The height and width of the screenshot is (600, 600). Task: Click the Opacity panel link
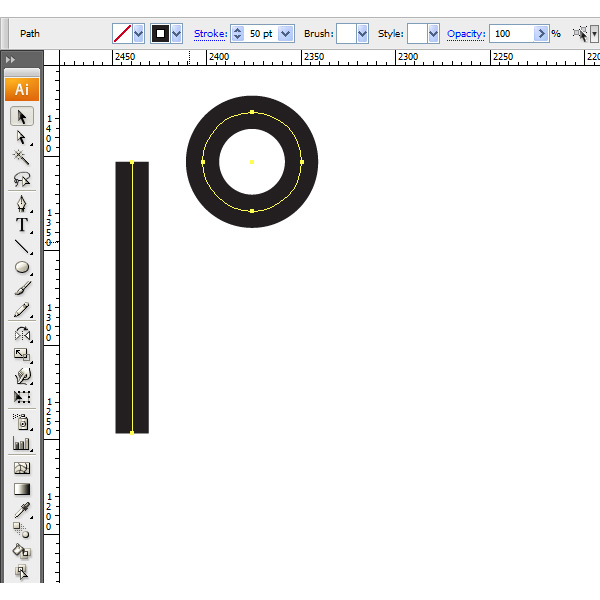pyautogui.click(x=466, y=34)
